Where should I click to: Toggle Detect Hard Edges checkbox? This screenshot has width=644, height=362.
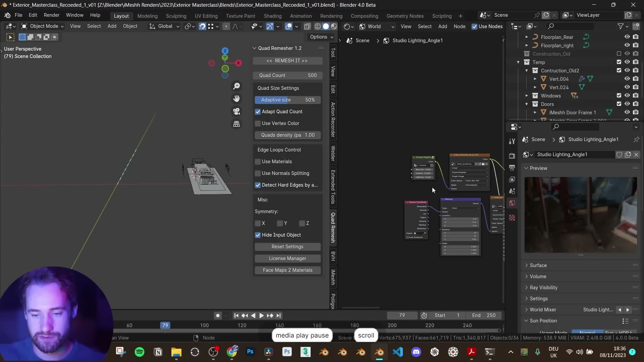coord(258,185)
